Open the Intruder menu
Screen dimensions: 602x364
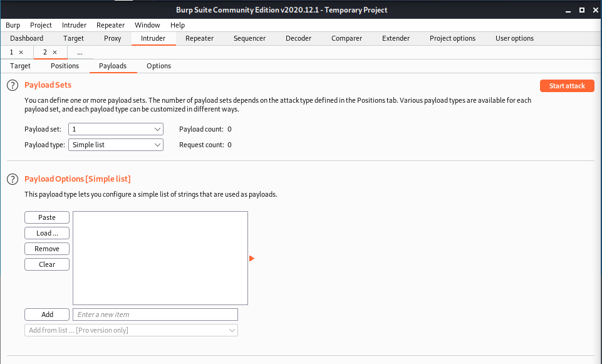click(x=74, y=25)
